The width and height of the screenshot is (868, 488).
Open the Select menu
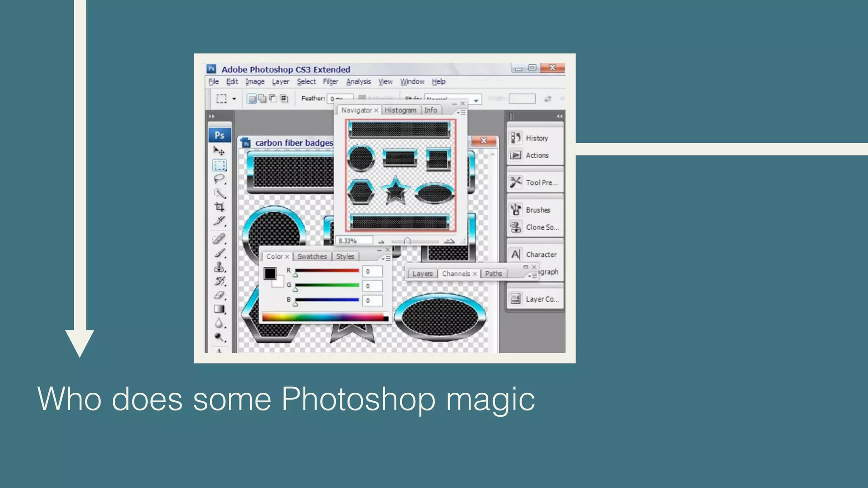306,82
